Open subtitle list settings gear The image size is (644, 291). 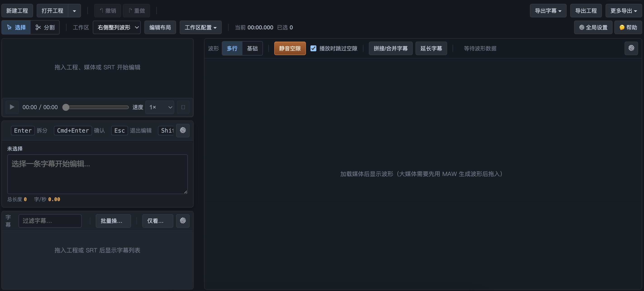pos(183,221)
